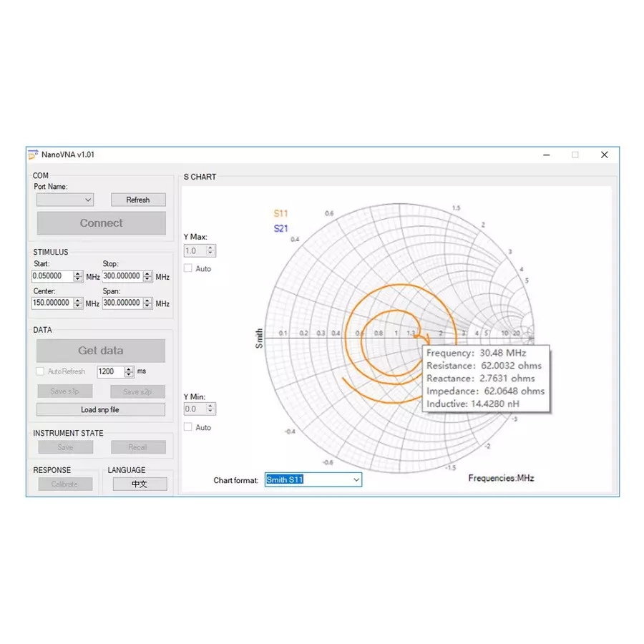The height and width of the screenshot is (644, 644).
Task: Click the Span frequency spinner arrows
Action: (x=148, y=303)
